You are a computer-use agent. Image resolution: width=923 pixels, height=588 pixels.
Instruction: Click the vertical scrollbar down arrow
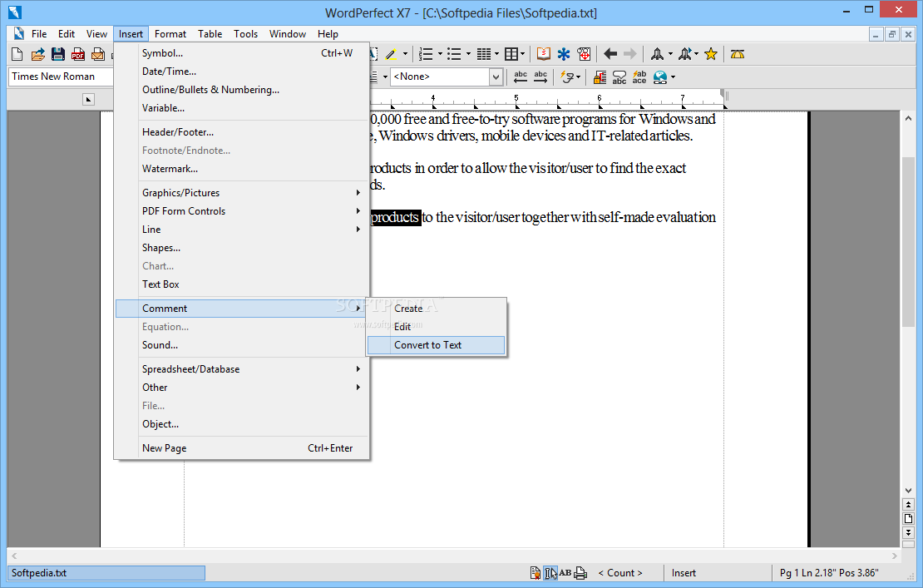908,491
